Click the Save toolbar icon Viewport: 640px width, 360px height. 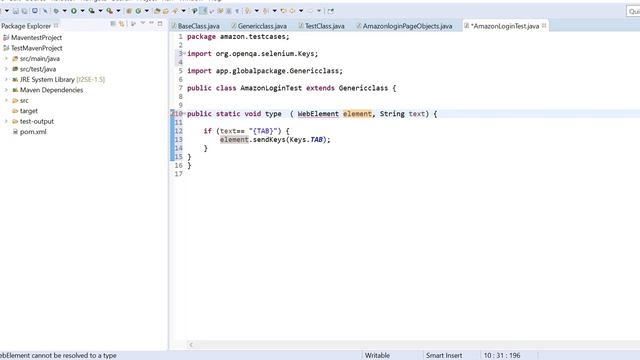(16, 11)
